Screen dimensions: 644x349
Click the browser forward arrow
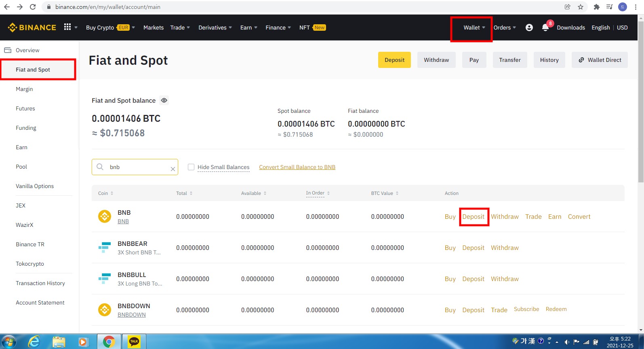(20, 7)
